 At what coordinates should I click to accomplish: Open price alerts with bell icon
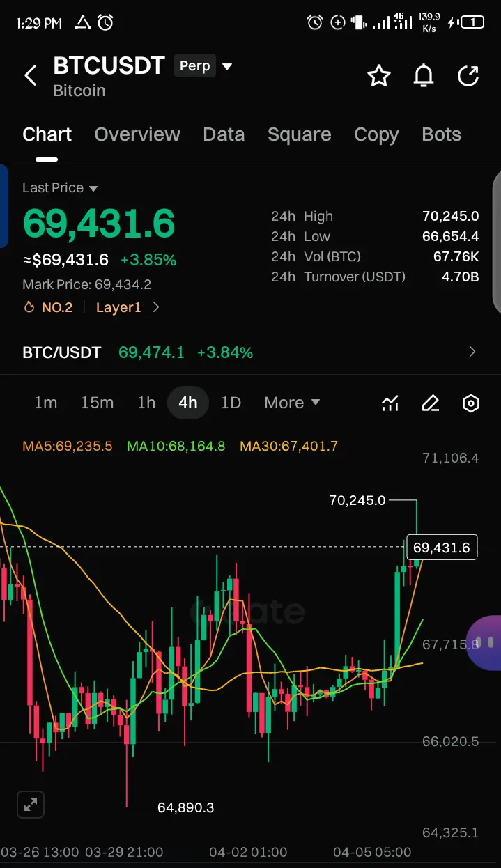point(424,75)
